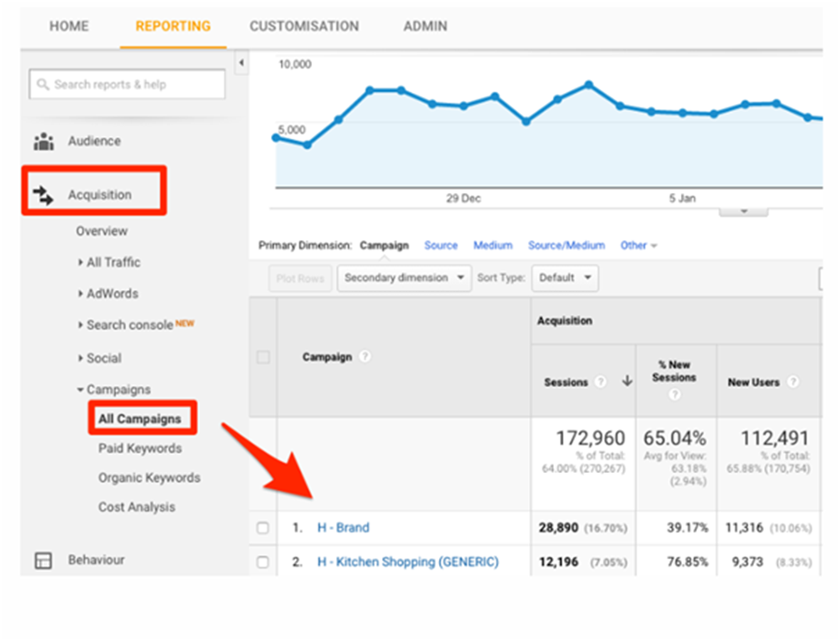Image resolution: width=840 pixels, height=641 pixels.
Task: Switch to the Customisation tab
Action: pyautogui.click(x=304, y=26)
